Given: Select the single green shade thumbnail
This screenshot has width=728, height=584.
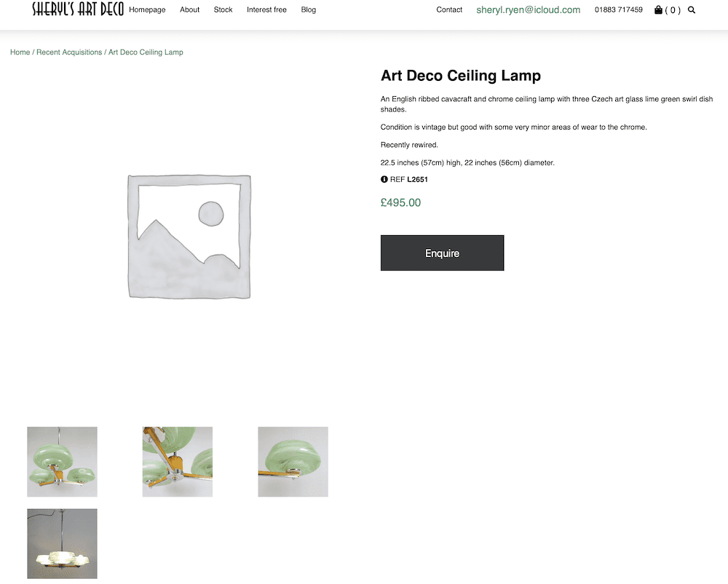Looking at the screenshot, I should point(293,462).
